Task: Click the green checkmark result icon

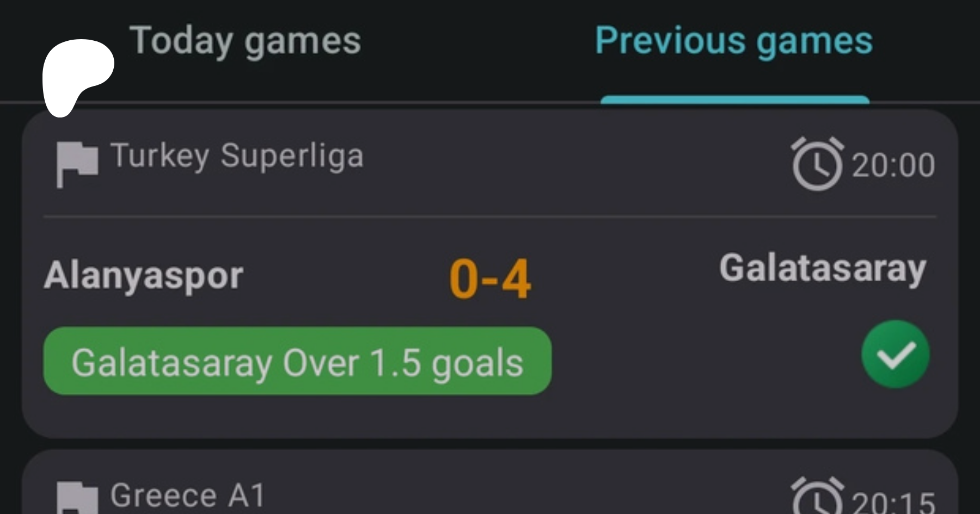Action: pos(895,354)
